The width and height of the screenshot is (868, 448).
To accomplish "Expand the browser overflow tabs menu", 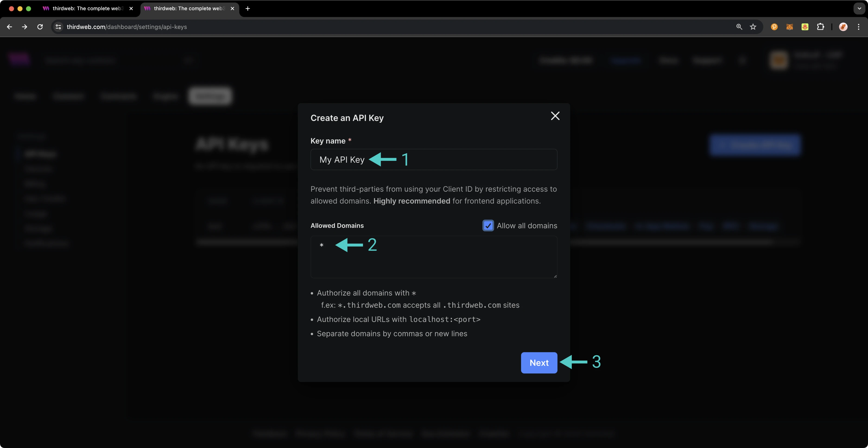I will (x=859, y=8).
